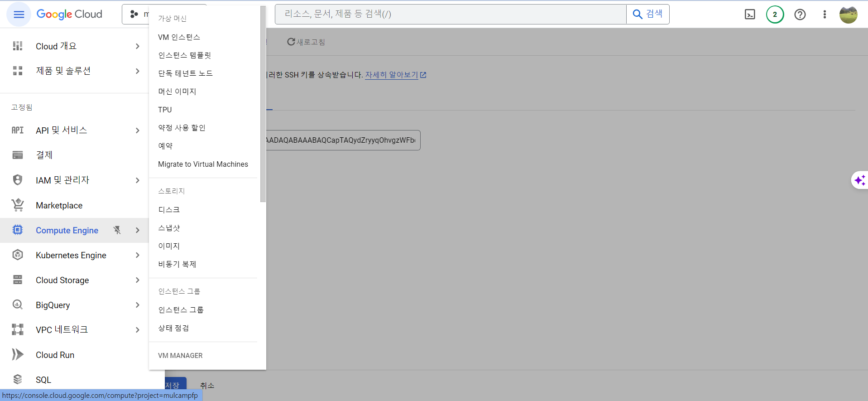Image resolution: width=868 pixels, height=401 pixels.
Task: Expand the Kubernetes Engine submenu arrow
Action: point(138,255)
